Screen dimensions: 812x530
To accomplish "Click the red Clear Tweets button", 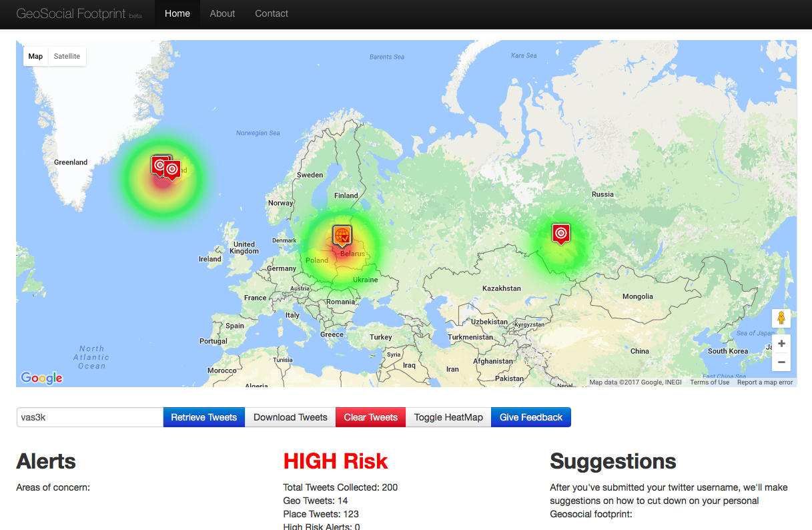I will (370, 417).
